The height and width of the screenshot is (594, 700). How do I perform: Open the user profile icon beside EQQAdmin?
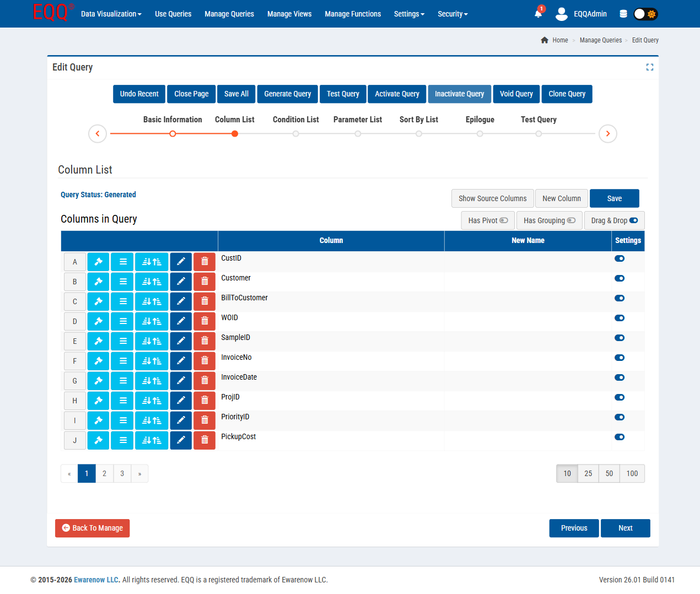562,14
